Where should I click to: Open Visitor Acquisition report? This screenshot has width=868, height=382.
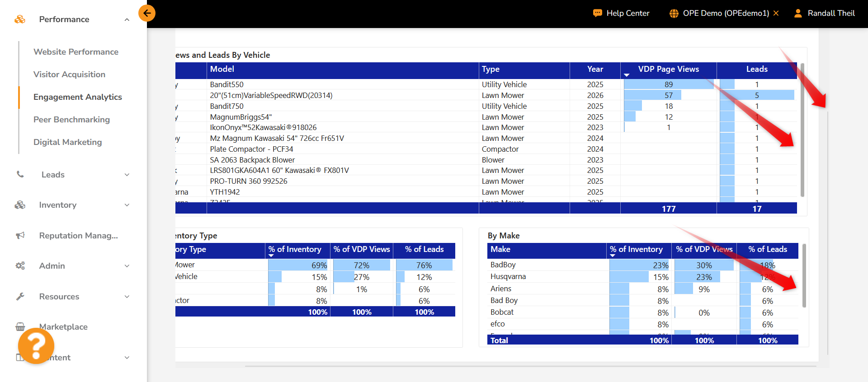click(x=69, y=75)
